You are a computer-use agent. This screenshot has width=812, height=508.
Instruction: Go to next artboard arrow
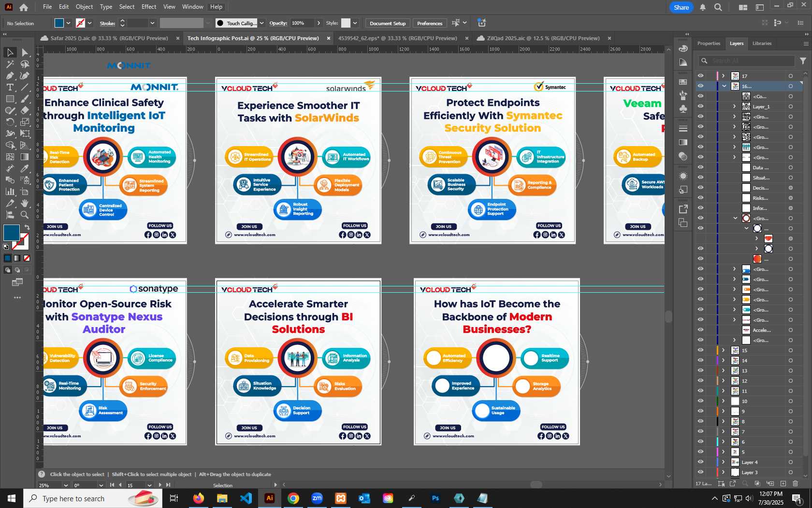tap(160, 485)
